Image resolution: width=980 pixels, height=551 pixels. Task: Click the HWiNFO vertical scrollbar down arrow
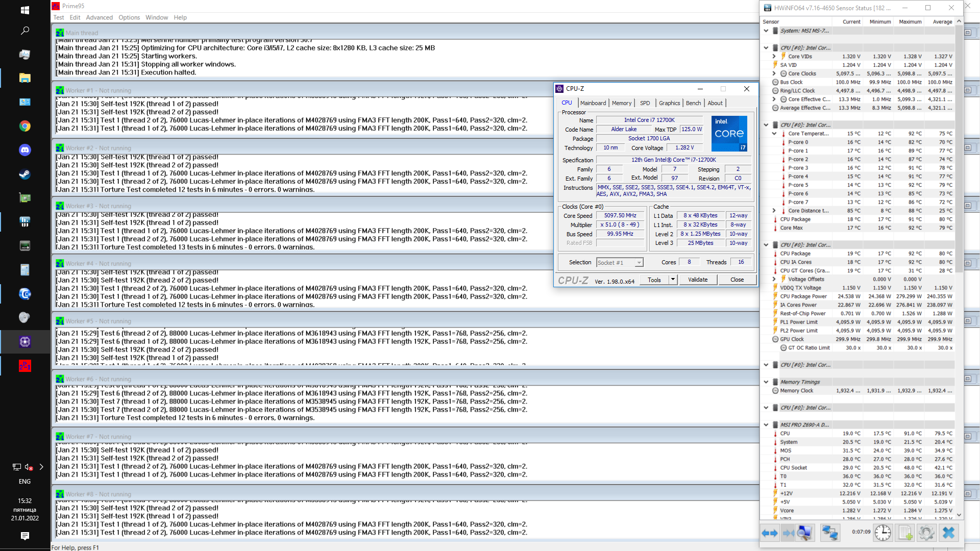click(959, 515)
